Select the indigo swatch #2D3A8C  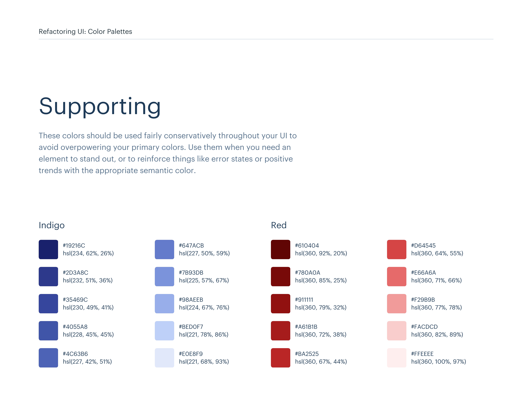coord(48,276)
